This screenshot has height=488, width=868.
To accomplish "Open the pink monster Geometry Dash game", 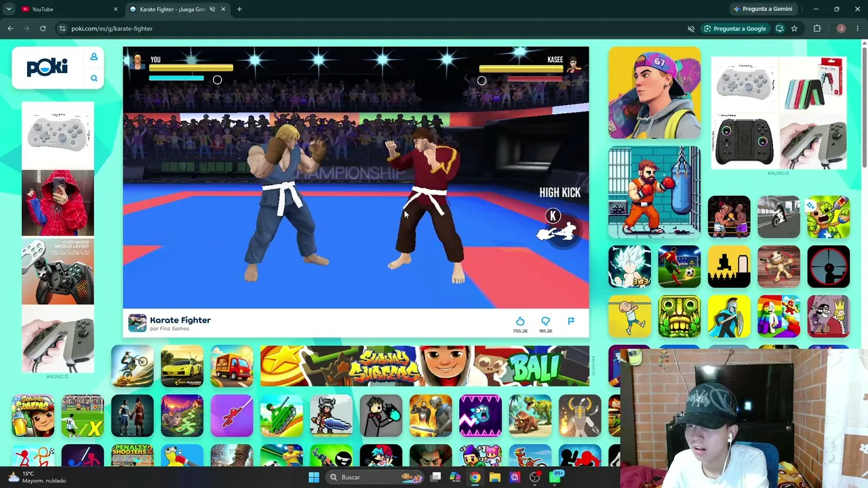I will (x=481, y=416).
